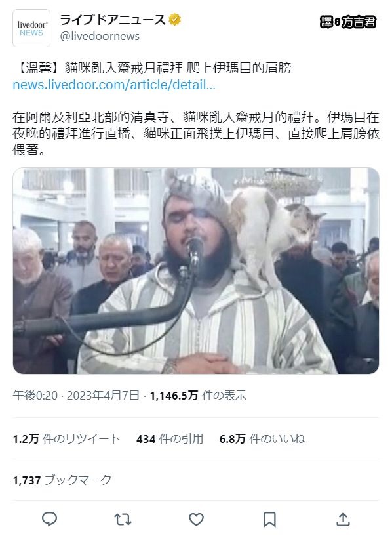Click the tweet body paragraph about the Algeria mosque
Image resolution: width=392 pixels, height=538 pixels.
[x=196, y=133]
